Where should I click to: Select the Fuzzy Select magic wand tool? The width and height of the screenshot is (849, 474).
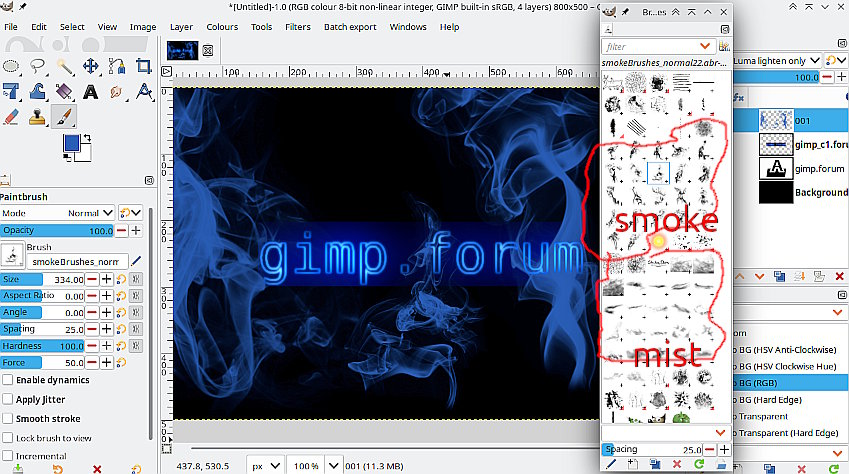[64, 67]
